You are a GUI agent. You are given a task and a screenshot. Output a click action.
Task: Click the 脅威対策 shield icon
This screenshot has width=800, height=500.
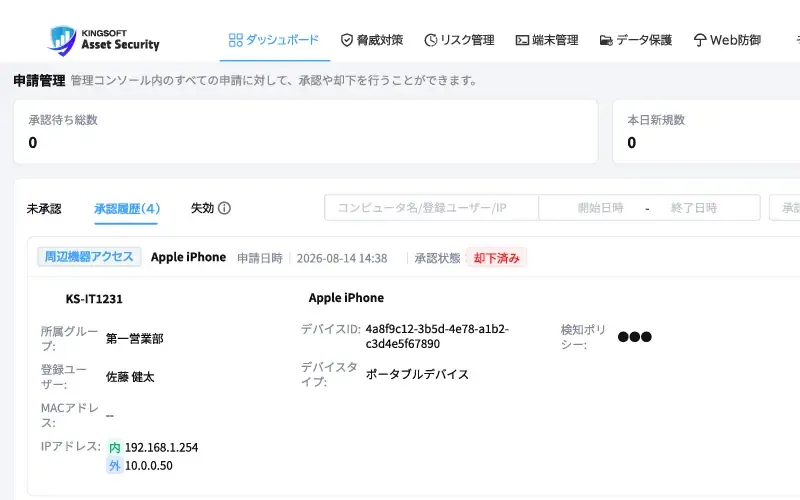pyautogui.click(x=347, y=40)
